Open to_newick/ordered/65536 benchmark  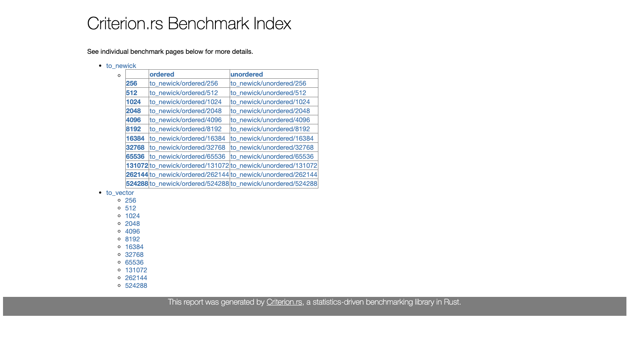tap(187, 157)
